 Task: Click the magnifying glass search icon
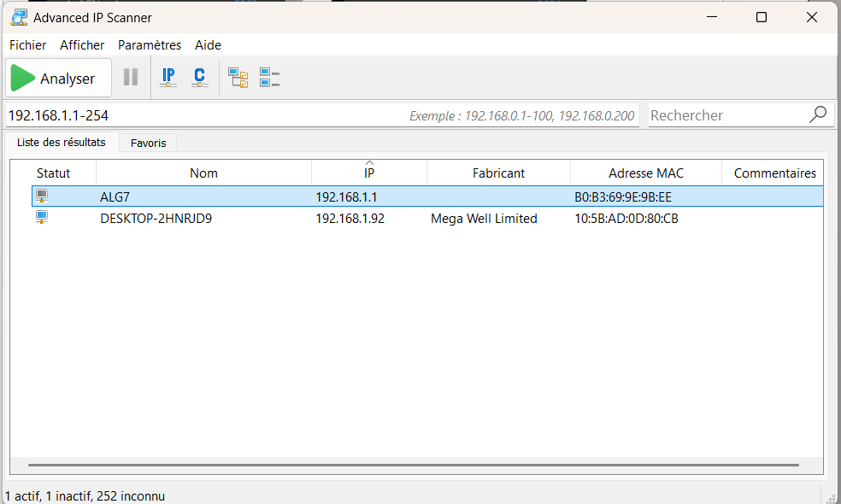[x=818, y=114]
